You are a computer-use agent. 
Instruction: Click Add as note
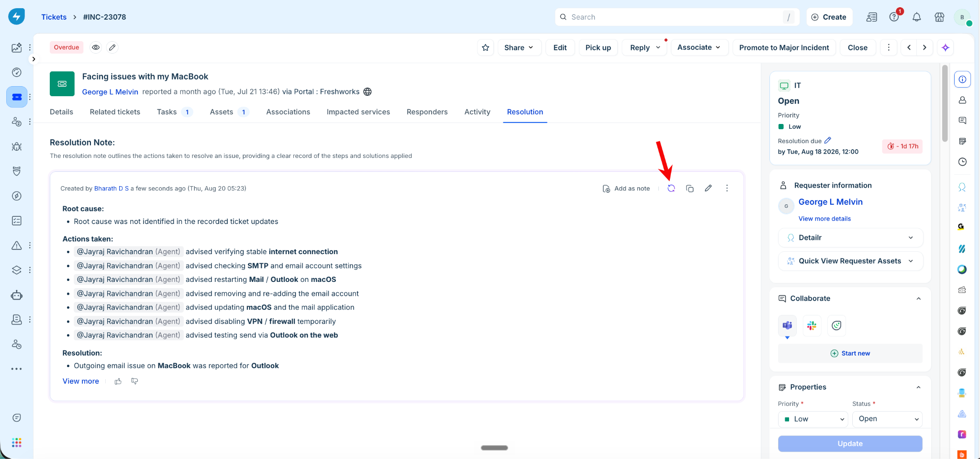click(626, 189)
